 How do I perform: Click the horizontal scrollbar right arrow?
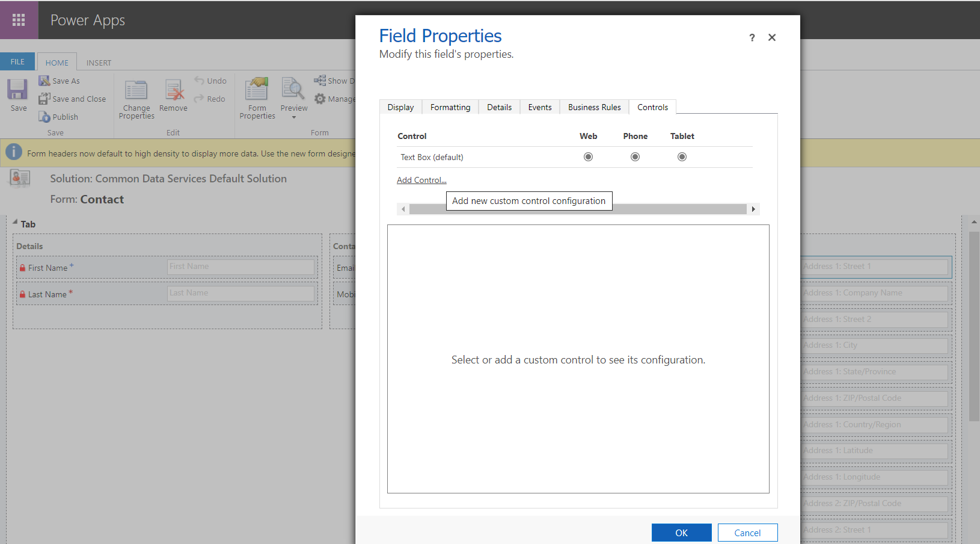click(753, 209)
